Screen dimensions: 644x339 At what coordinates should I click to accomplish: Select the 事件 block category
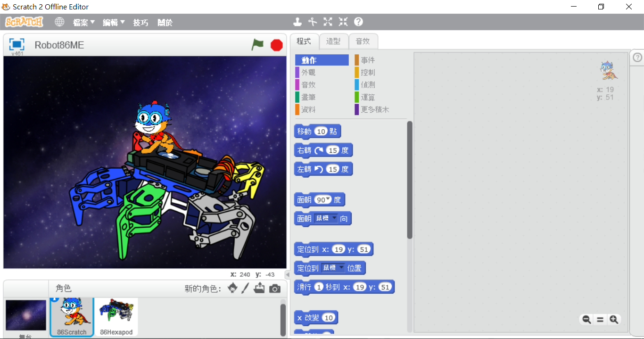[x=380, y=60]
